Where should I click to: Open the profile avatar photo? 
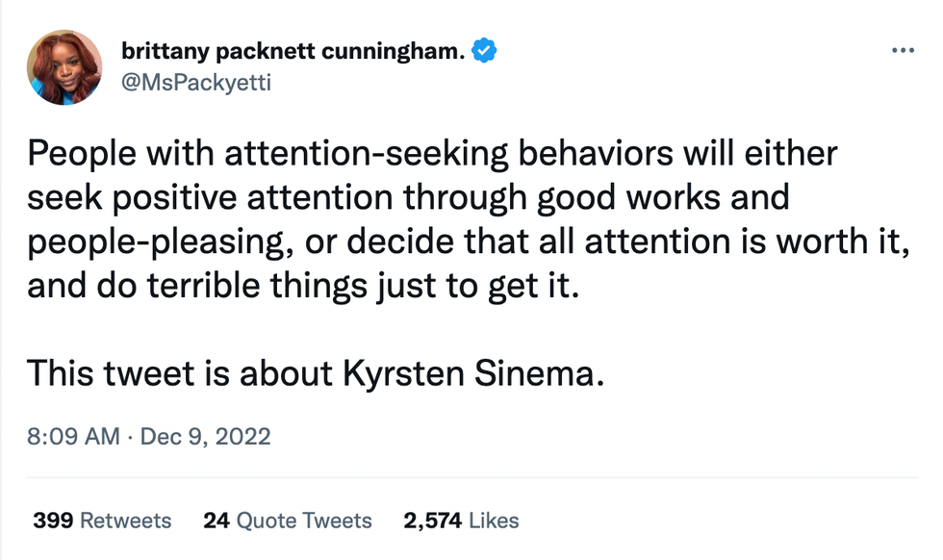(x=65, y=67)
